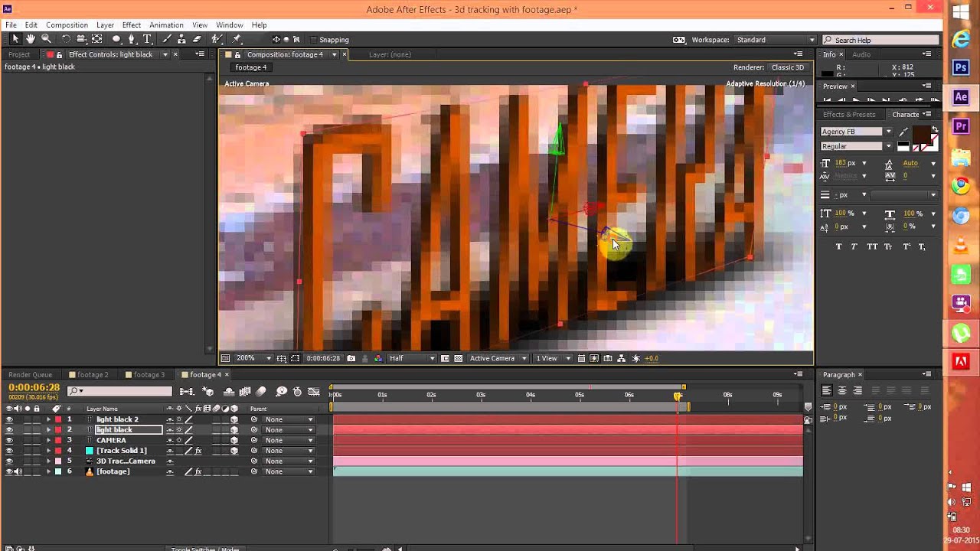Enable the Snapping checkbox
The height and width of the screenshot is (551, 980).
tap(314, 40)
